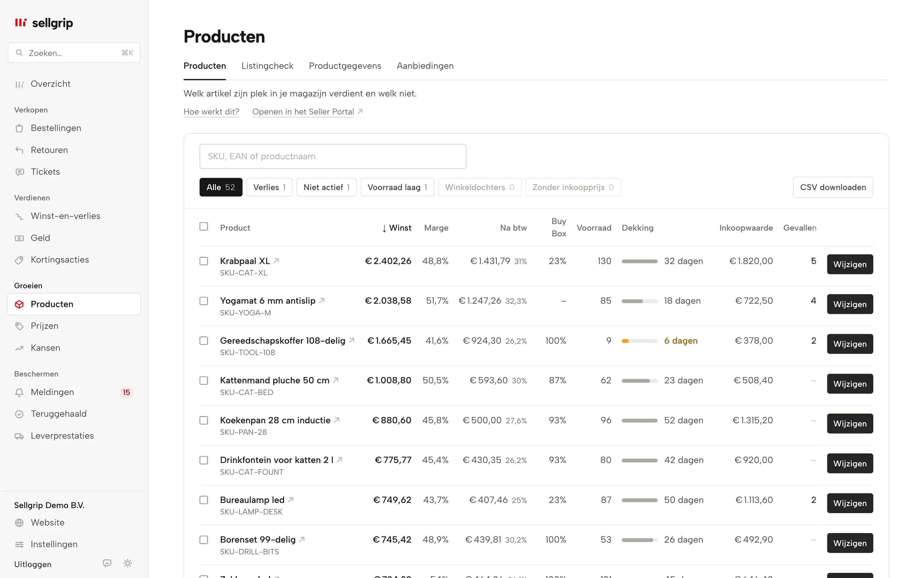Open Koekenpan 28 cm inductie external arrow
The width and height of the screenshot is (924, 578).
[x=337, y=420]
